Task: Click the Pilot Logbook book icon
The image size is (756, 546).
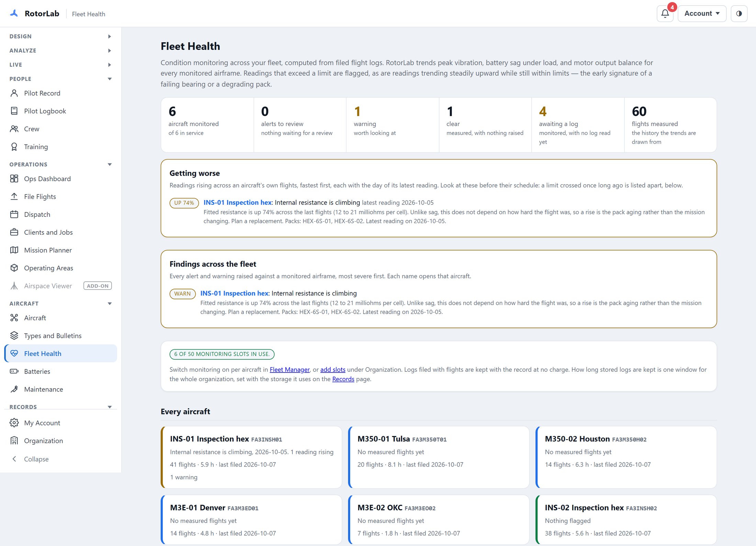Action: tap(14, 111)
